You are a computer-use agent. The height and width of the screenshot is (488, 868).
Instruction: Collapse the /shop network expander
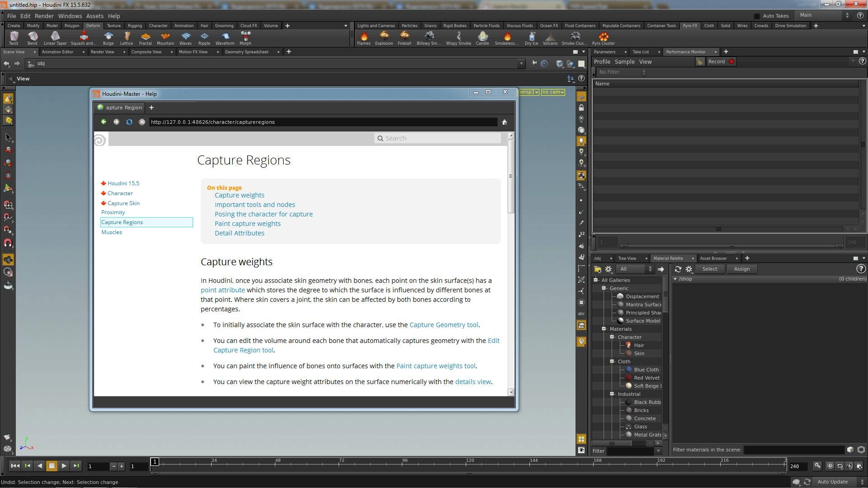(x=675, y=279)
